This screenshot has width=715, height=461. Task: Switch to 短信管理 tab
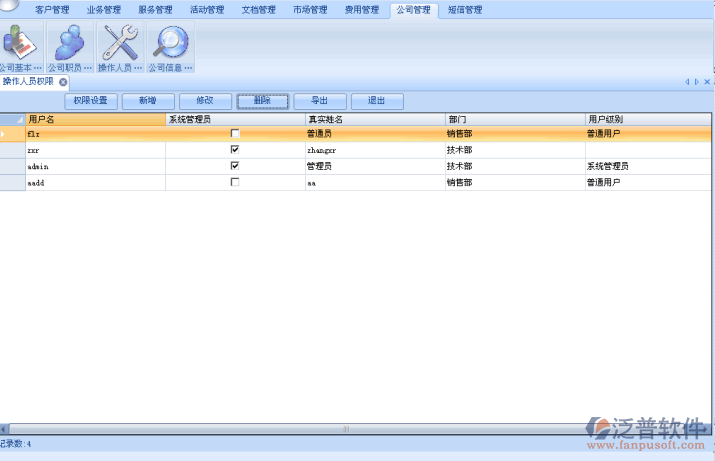(x=465, y=10)
